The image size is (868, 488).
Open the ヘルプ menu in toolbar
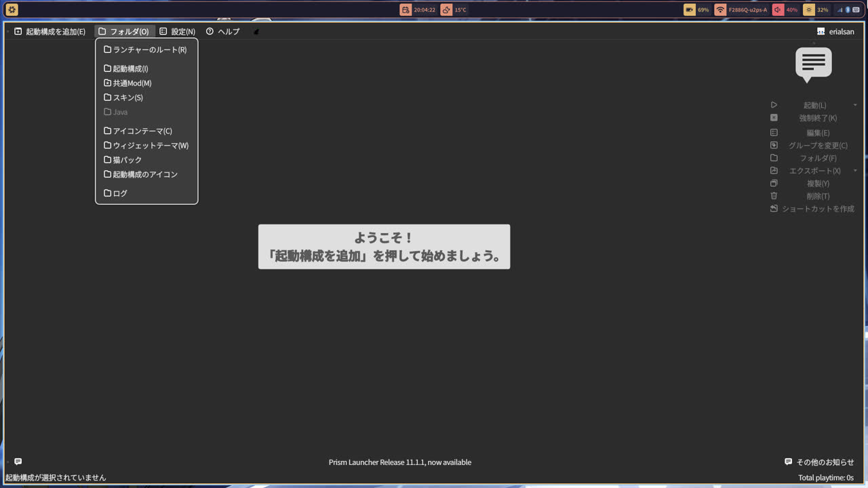tap(223, 31)
